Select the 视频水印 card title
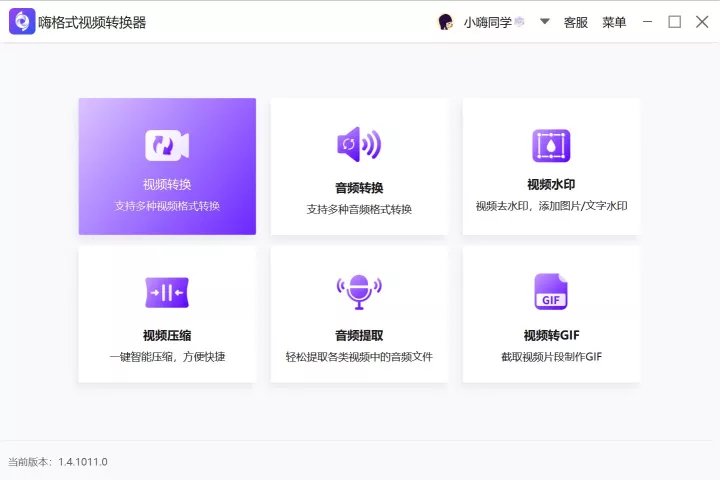 click(x=551, y=184)
